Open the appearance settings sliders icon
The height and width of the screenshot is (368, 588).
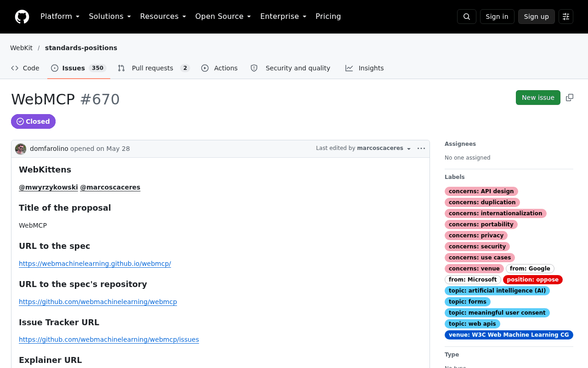(566, 17)
